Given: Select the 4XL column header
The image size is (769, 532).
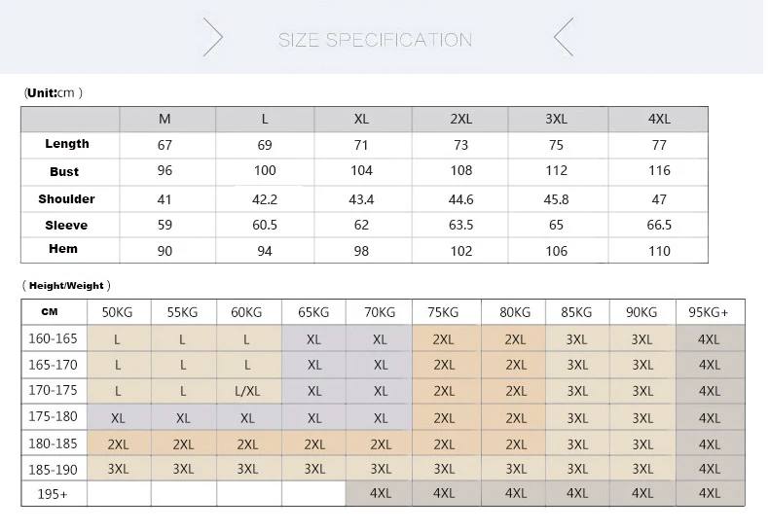Looking at the screenshot, I should (x=659, y=119).
